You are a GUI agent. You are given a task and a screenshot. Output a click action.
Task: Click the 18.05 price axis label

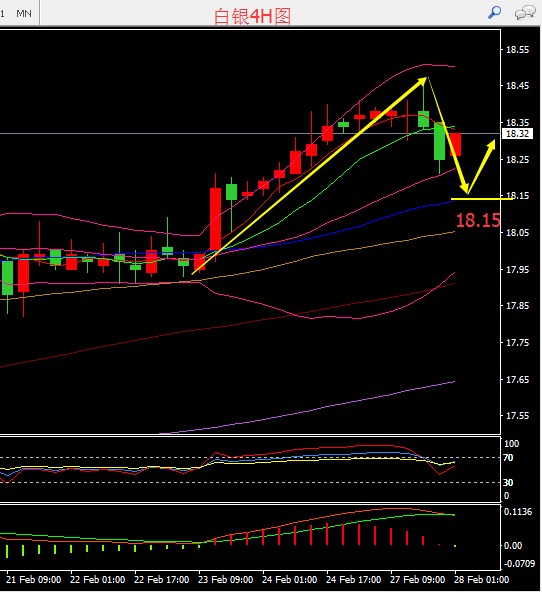point(517,233)
